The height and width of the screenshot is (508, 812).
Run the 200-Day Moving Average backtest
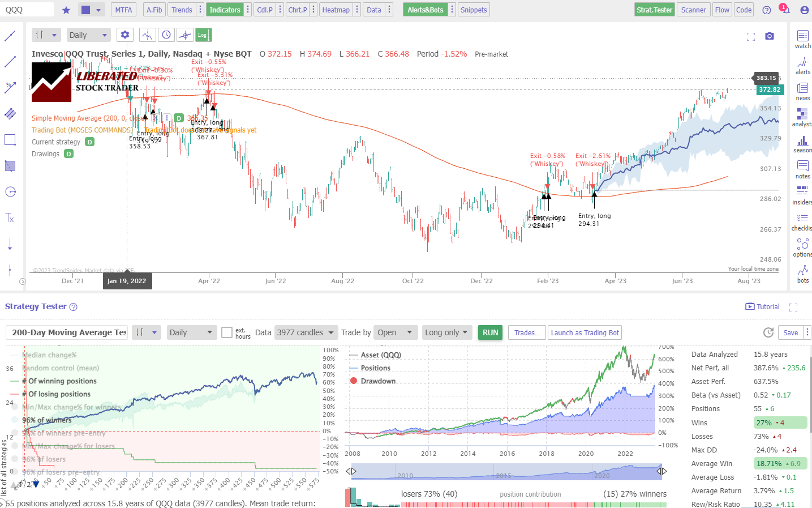(x=489, y=332)
